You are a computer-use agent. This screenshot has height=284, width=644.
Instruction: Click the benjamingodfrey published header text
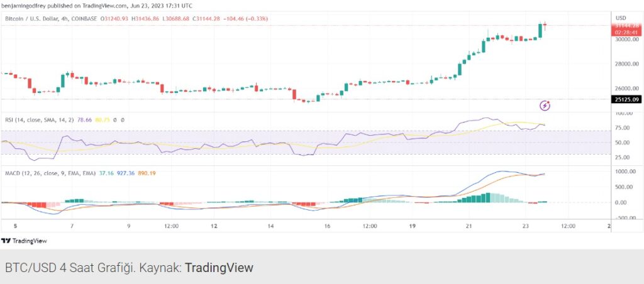pos(96,6)
